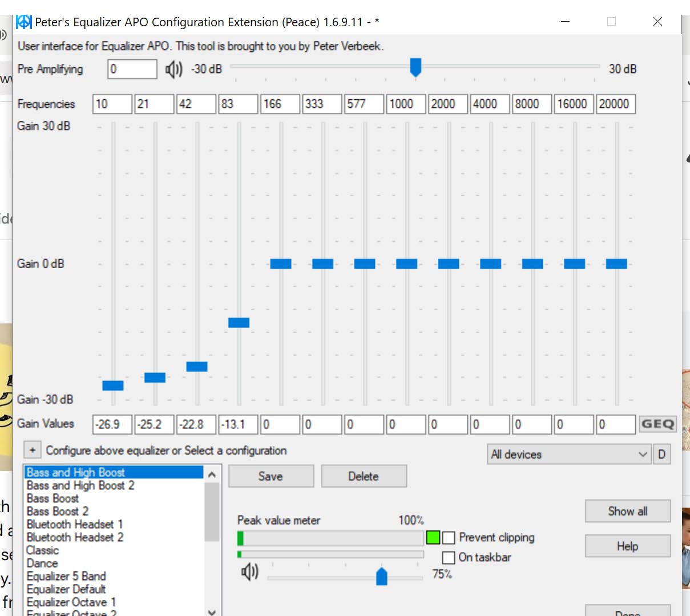Select Bass and High Boost 2 configuration

(x=114, y=485)
